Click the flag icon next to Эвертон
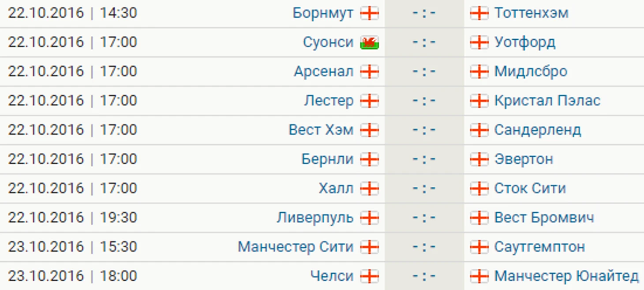 click(479, 160)
